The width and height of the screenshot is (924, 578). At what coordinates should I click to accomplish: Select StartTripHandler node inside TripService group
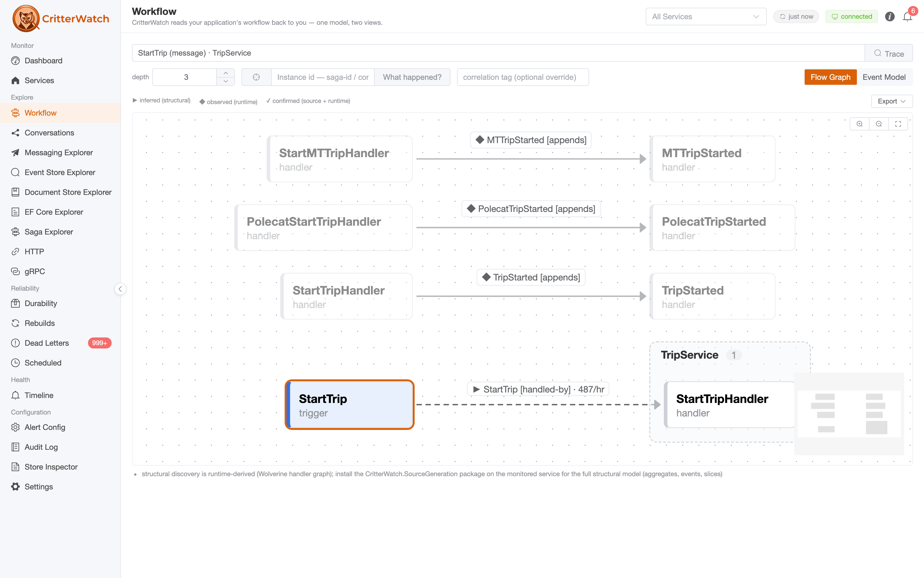point(729,404)
